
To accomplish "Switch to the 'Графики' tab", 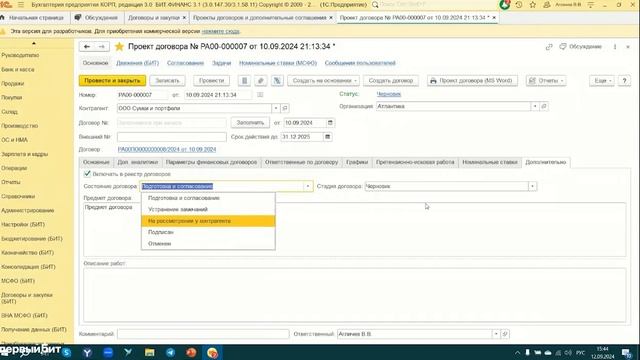I will 357,162.
